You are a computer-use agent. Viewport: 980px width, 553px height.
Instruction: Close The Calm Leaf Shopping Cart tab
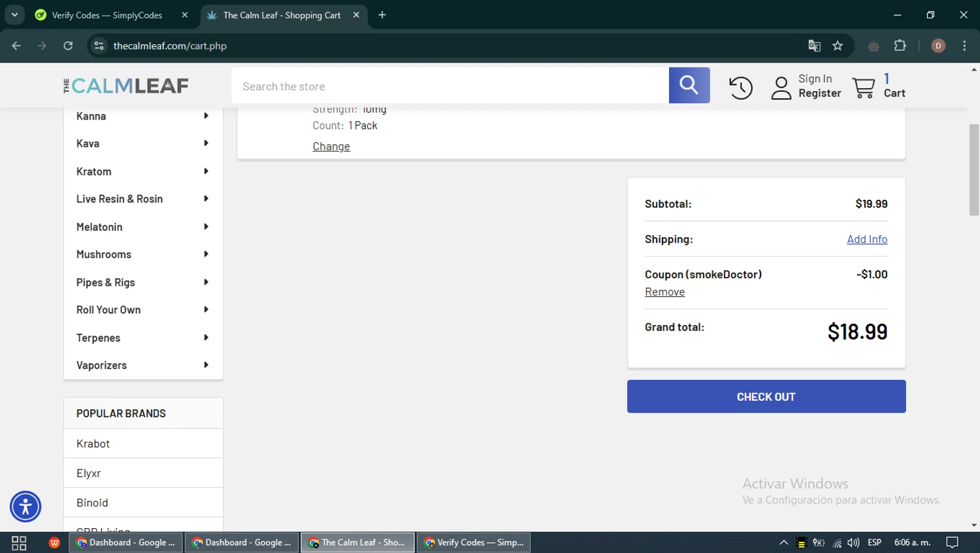356,15
